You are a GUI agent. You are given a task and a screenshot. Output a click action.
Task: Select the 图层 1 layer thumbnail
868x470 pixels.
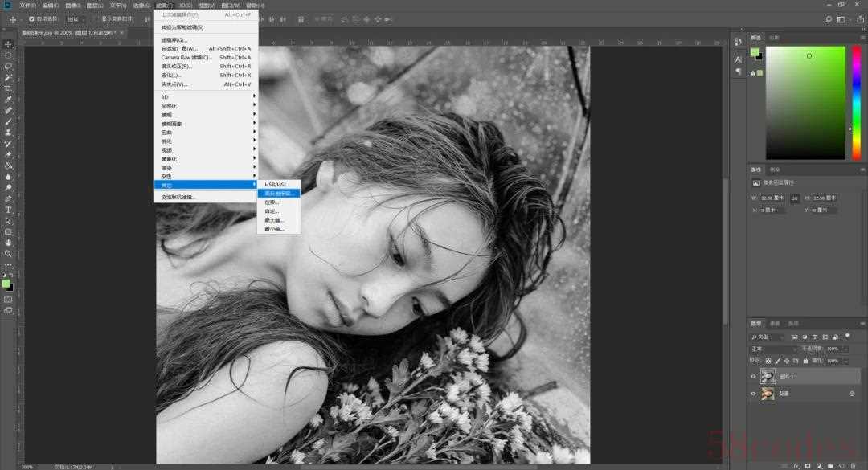tap(768, 377)
